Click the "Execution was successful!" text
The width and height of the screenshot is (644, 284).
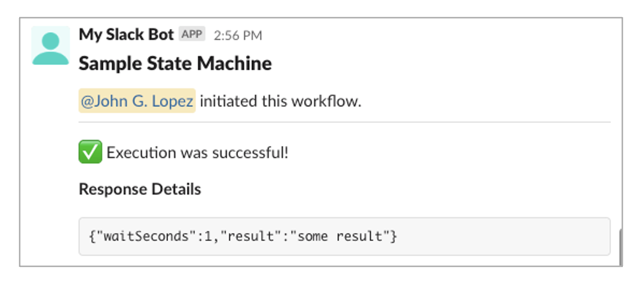pos(197,153)
